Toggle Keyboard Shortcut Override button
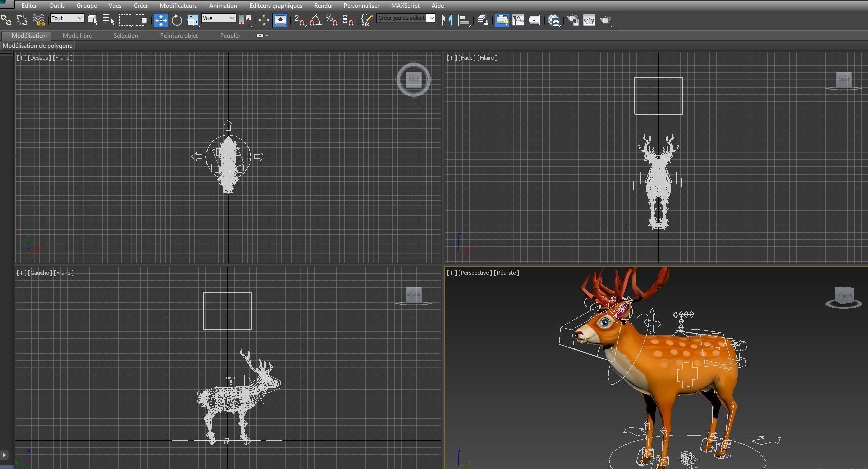Viewport: 868px width, 469px height. (x=280, y=20)
